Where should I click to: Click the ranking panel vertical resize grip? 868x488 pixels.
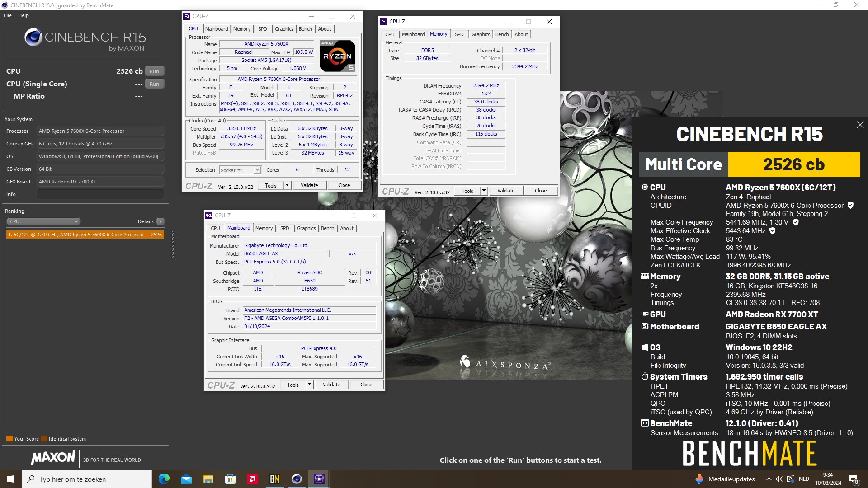coord(173,245)
